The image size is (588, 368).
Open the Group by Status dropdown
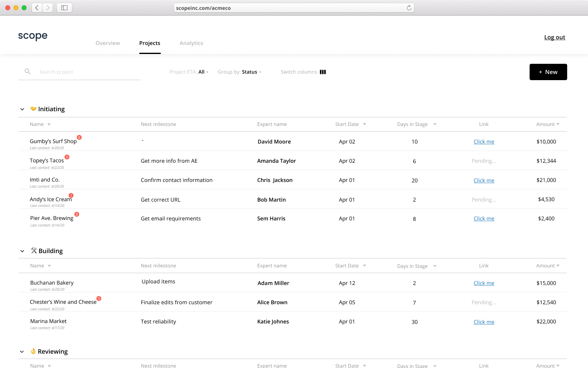tap(251, 72)
